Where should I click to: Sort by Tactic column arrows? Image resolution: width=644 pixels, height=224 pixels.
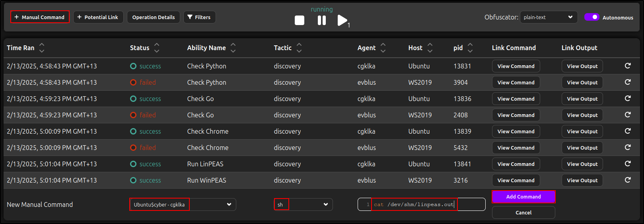tap(299, 48)
